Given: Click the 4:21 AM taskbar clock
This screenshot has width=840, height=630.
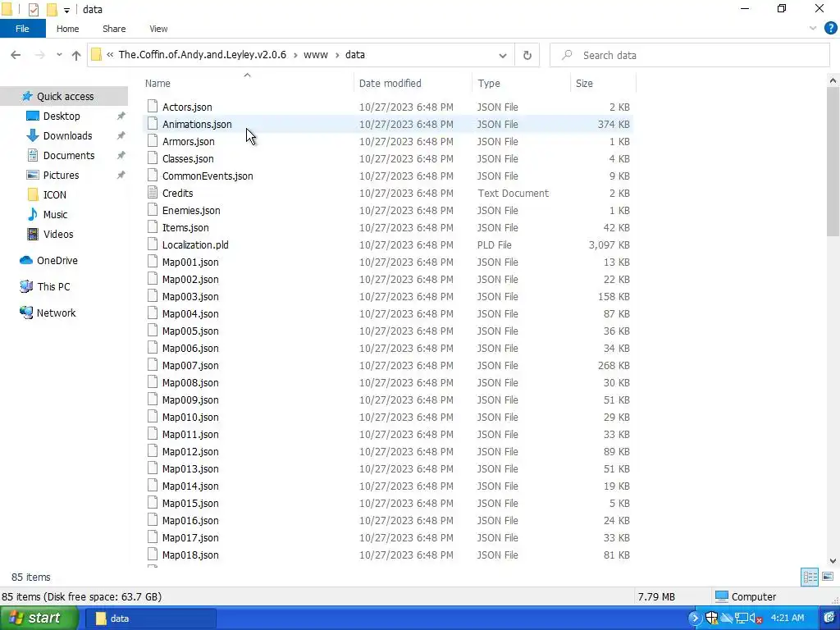Looking at the screenshot, I should tap(787, 619).
